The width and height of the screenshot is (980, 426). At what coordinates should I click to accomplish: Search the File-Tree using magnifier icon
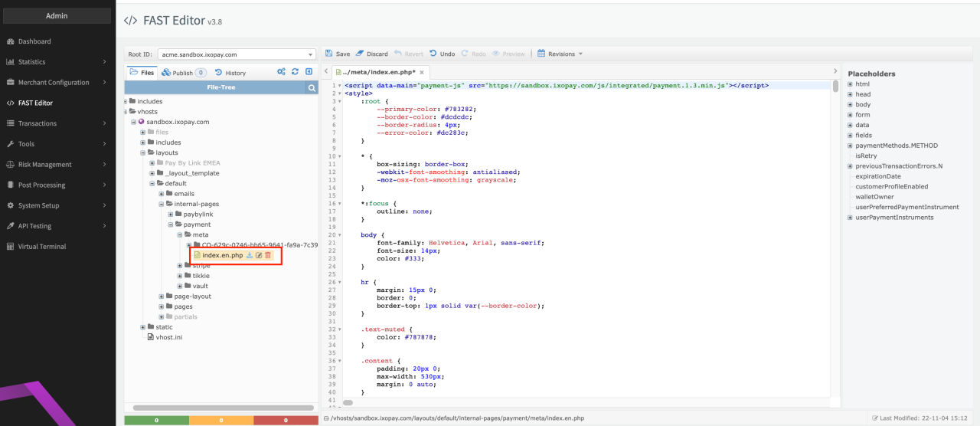(312, 88)
